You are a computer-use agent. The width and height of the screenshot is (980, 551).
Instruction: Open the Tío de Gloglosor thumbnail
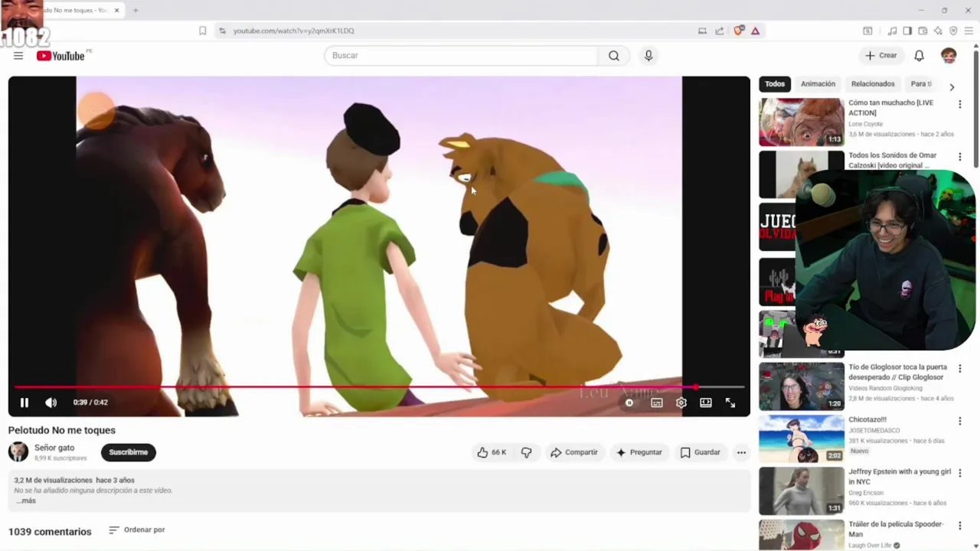801,386
